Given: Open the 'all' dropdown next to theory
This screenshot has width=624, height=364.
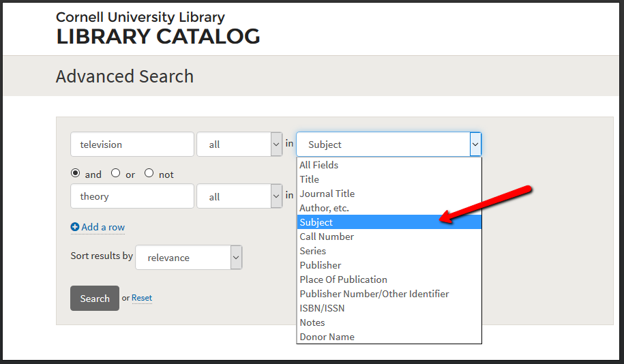Looking at the screenshot, I should click(x=239, y=196).
